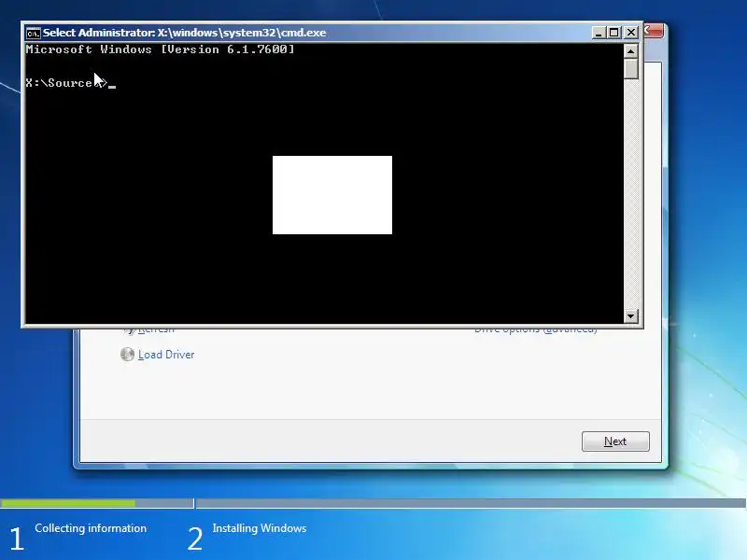This screenshot has height=560, width=747.
Task: Click the command prompt title bar text
Action: coord(184,33)
